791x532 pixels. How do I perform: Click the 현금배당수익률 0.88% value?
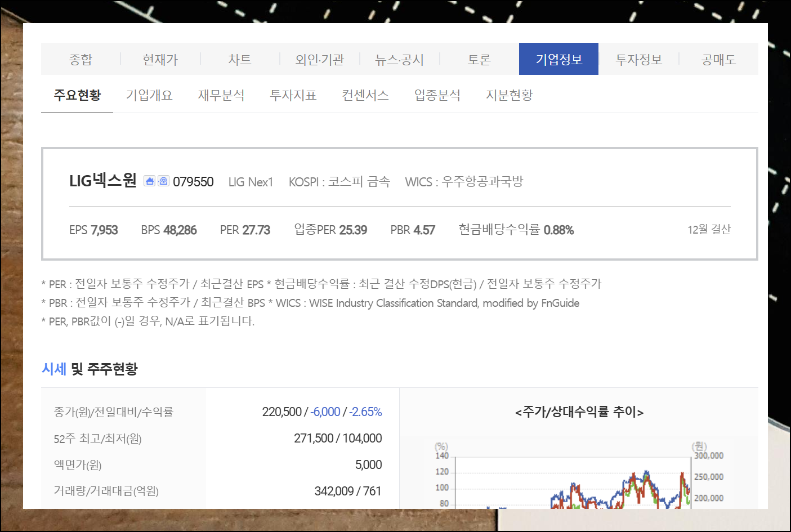(x=516, y=230)
